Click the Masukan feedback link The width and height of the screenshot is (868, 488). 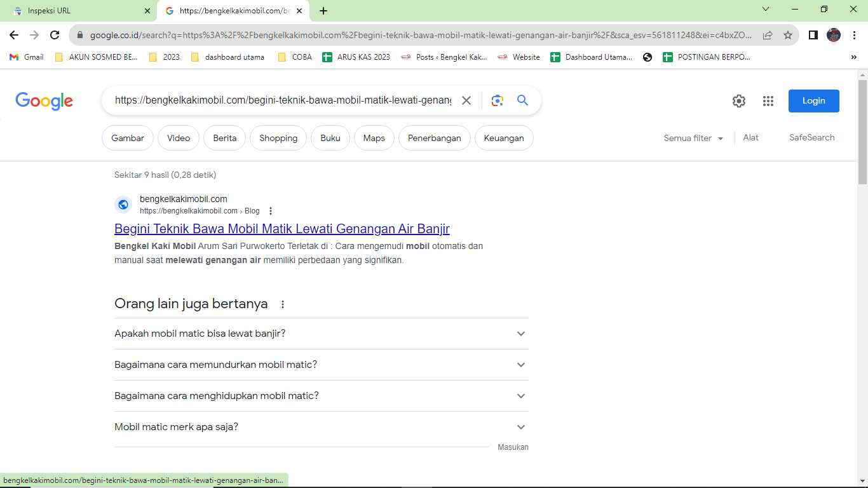click(x=513, y=447)
